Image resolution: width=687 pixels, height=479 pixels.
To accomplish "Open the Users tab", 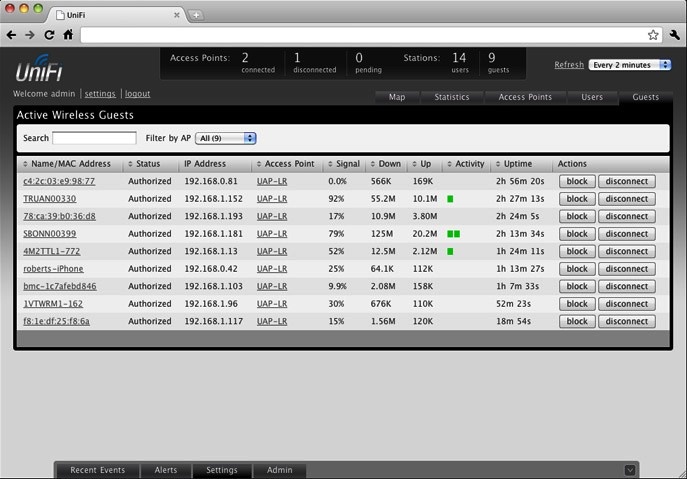I will 592,97.
